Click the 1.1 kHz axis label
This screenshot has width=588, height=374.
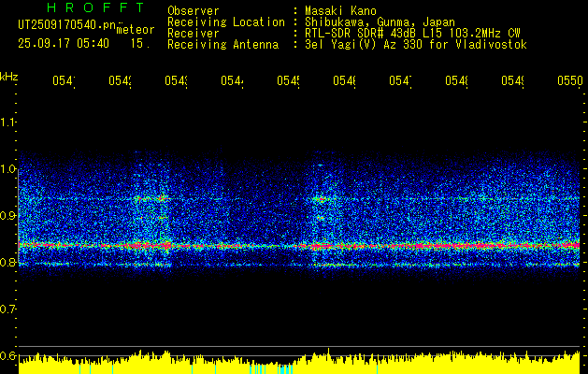tap(7, 122)
